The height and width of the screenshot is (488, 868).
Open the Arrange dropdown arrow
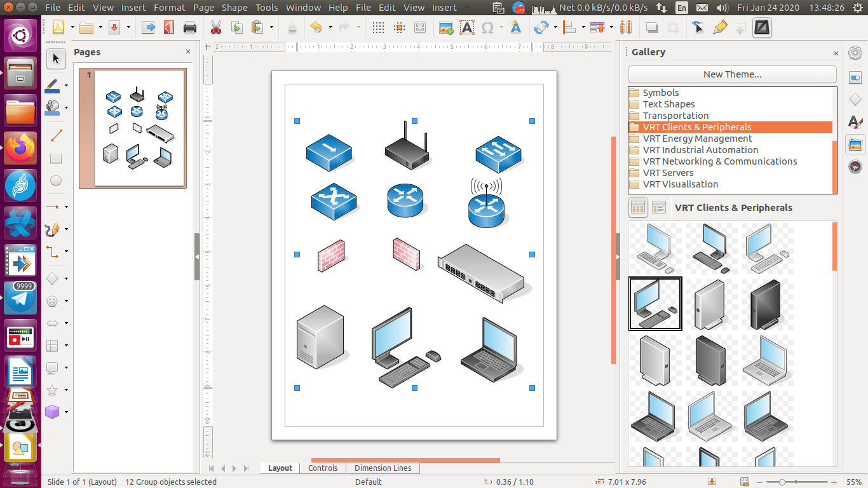pos(611,27)
